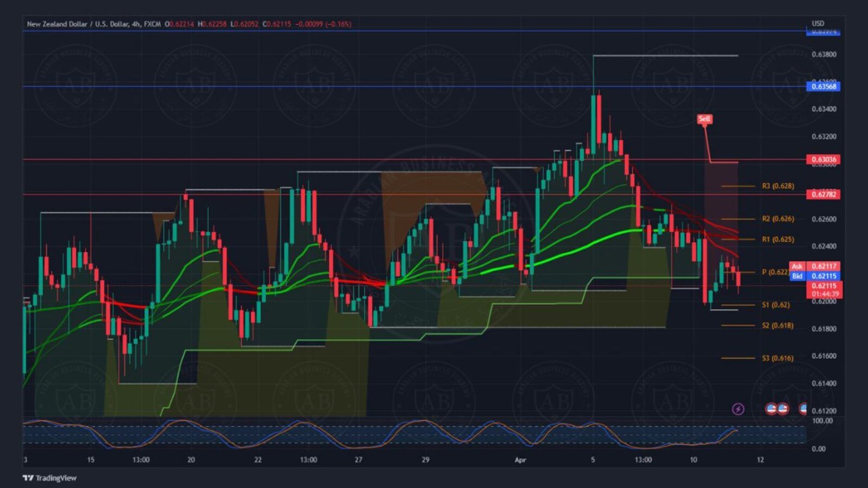Open the USD currency selector

pos(818,24)
